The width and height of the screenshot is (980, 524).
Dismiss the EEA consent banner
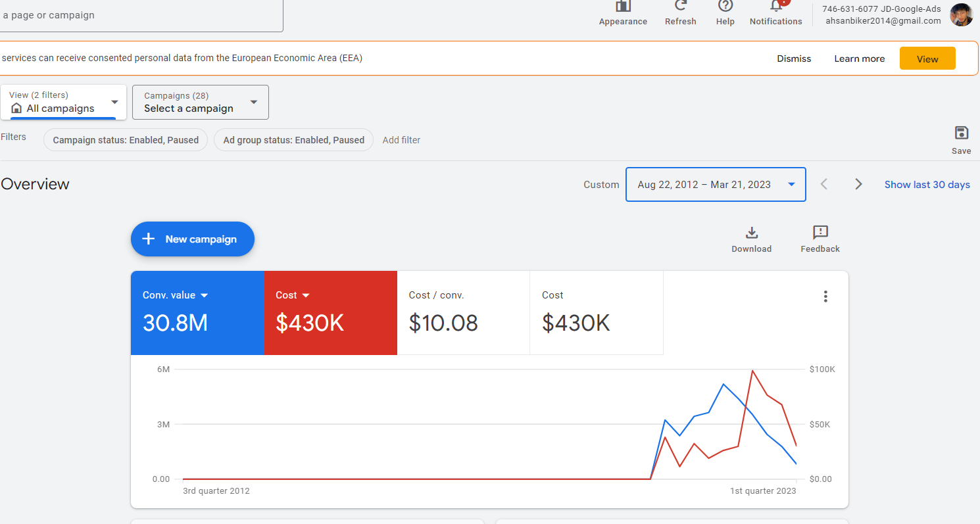tap(794, 59)
